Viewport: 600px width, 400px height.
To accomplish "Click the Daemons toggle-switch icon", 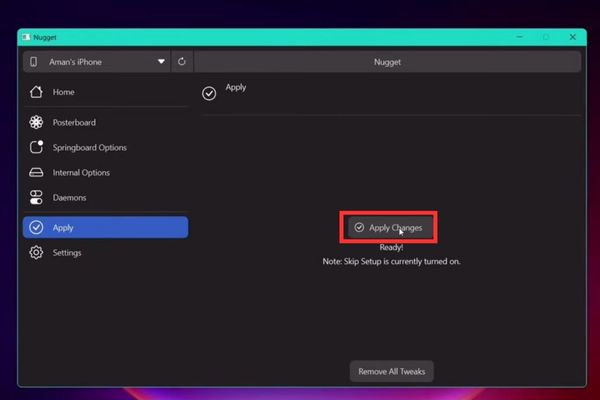I will (x=36, y=198).
